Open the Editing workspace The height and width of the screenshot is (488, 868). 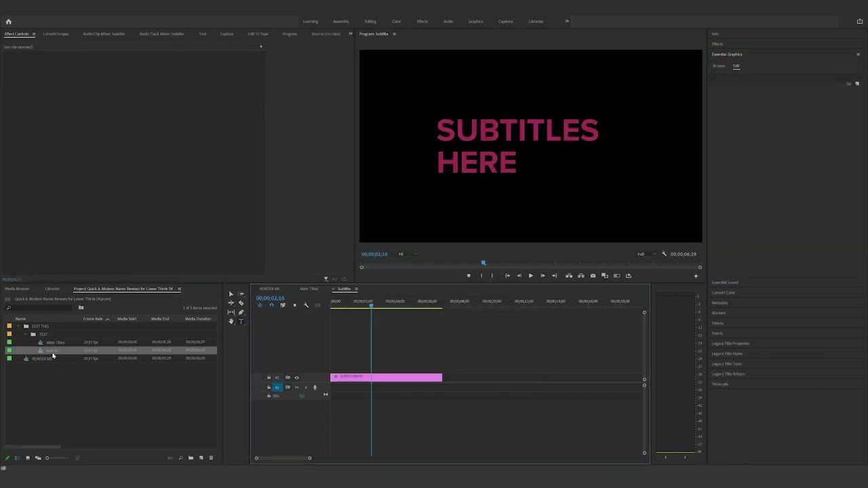coord(370,21)
